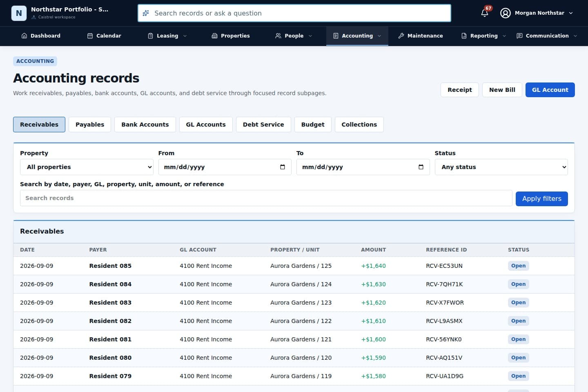Expand the Accounting menu chevron
The height and width of the screenshot is (392, 588).
pyautogui.click(x=379, y=36)
